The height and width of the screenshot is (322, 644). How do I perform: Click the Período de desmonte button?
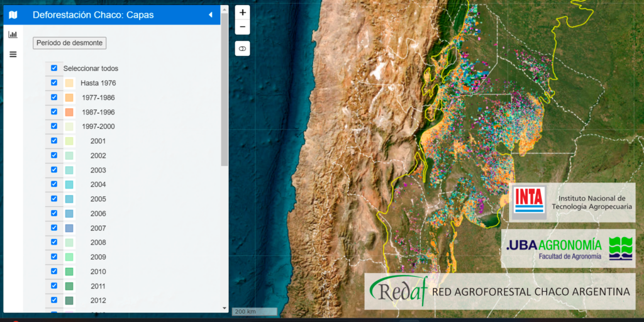69,43
